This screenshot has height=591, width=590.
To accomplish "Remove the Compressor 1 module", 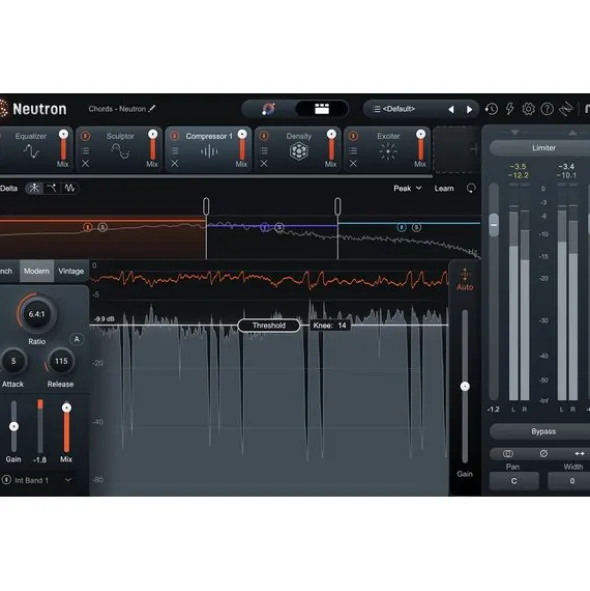I will pyautogui.click(x=175, y=164).
